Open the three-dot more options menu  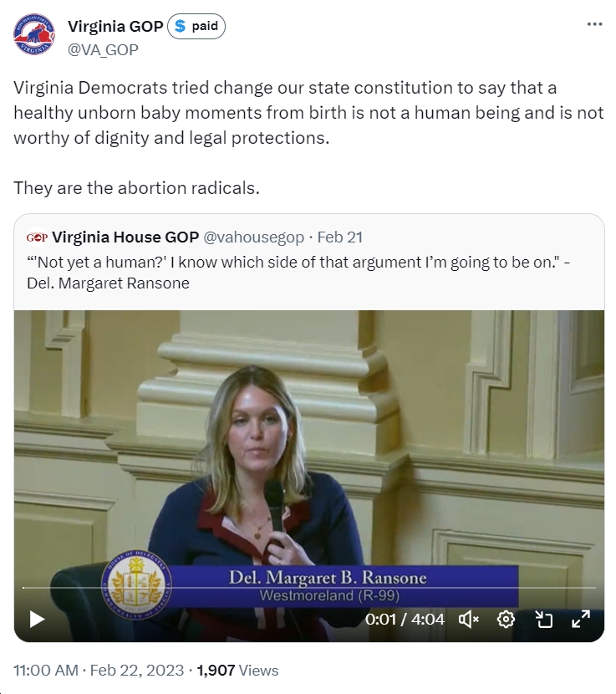[594, 24]
